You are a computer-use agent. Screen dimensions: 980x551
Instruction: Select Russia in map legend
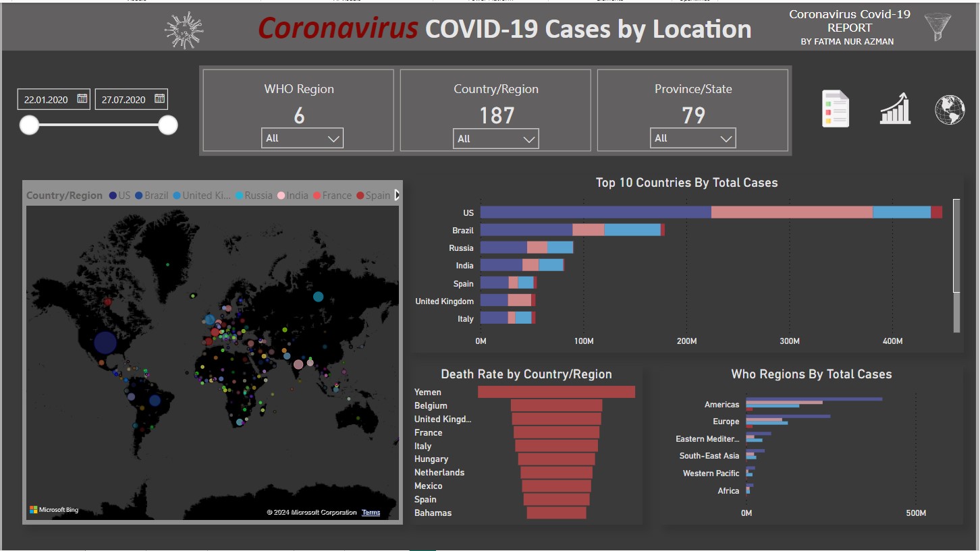pos(253,196)
